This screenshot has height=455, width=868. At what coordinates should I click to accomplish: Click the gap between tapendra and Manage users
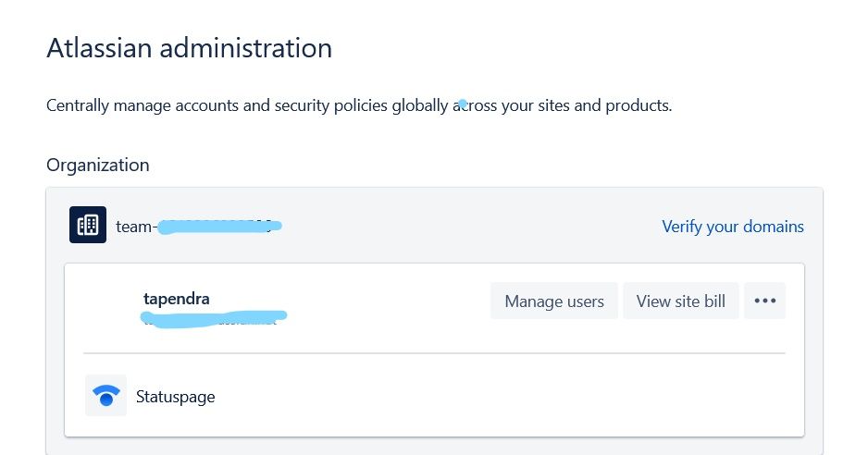tap(389, 301)
